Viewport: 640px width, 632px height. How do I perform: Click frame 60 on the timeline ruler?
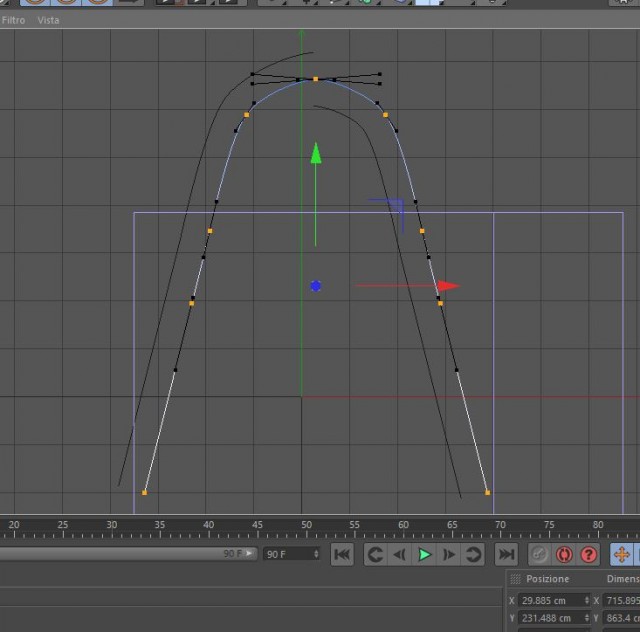[x=403, y=527]
